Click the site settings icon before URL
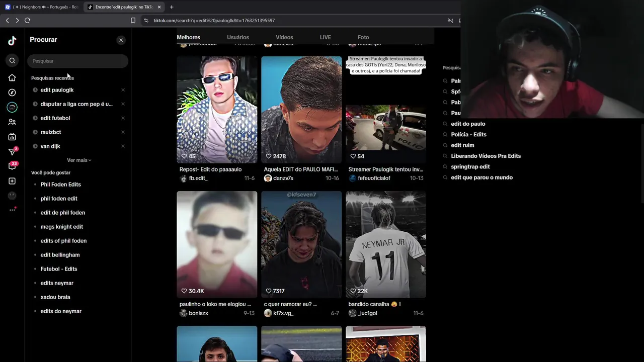The image size is (644, 362). [146, 20]
